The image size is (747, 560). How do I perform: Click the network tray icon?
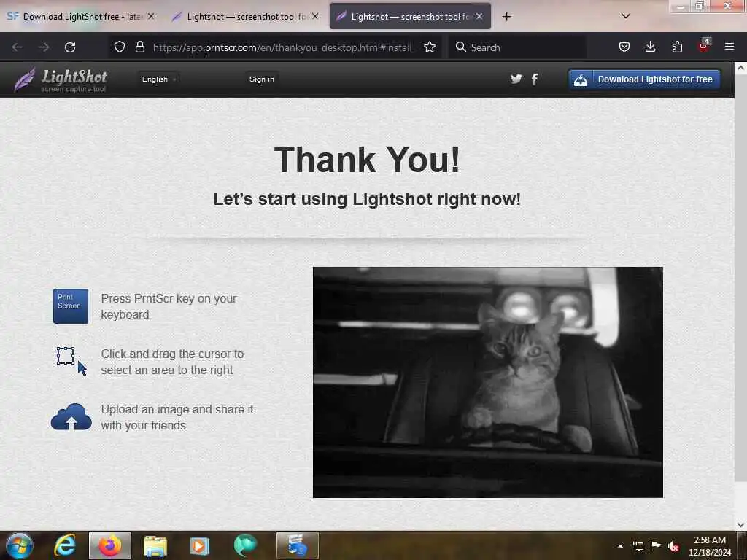[638, 546]
